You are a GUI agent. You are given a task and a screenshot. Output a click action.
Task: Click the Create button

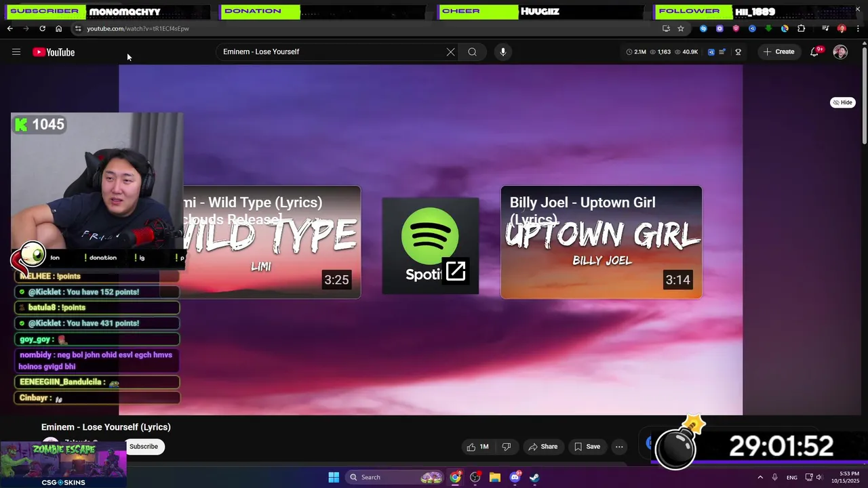(778, 52)
